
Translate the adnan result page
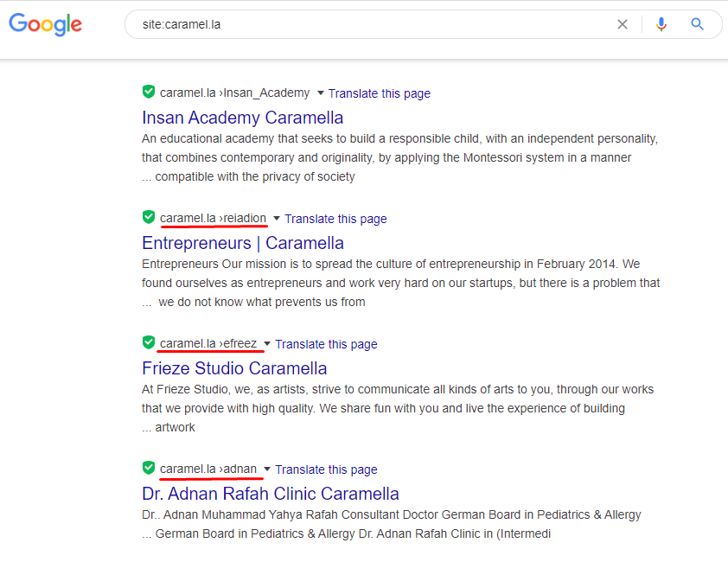coord(327,469)
